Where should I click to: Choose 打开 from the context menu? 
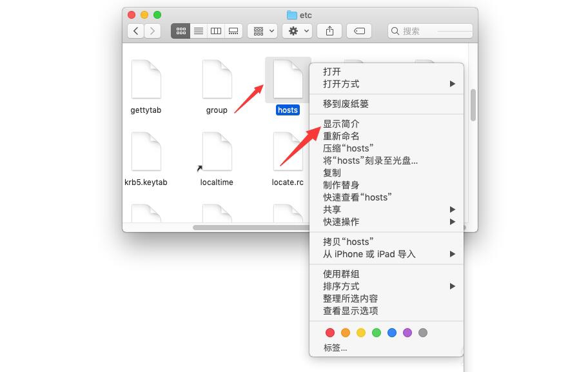[x=386, y=72]
